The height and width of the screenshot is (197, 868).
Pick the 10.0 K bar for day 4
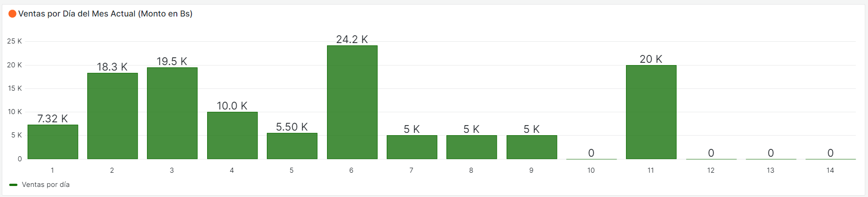click(x=232, y=136)
